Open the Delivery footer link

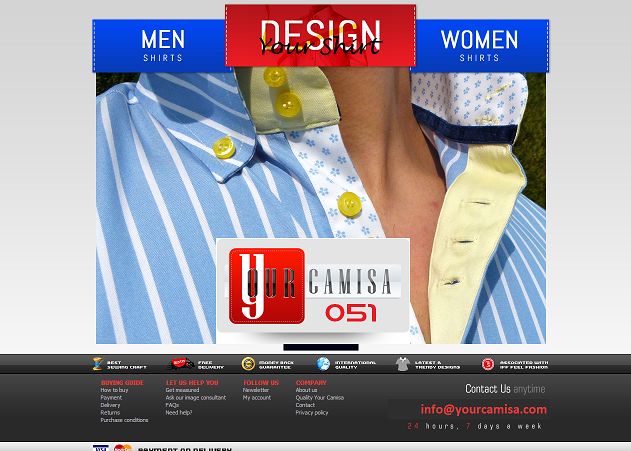110,405
